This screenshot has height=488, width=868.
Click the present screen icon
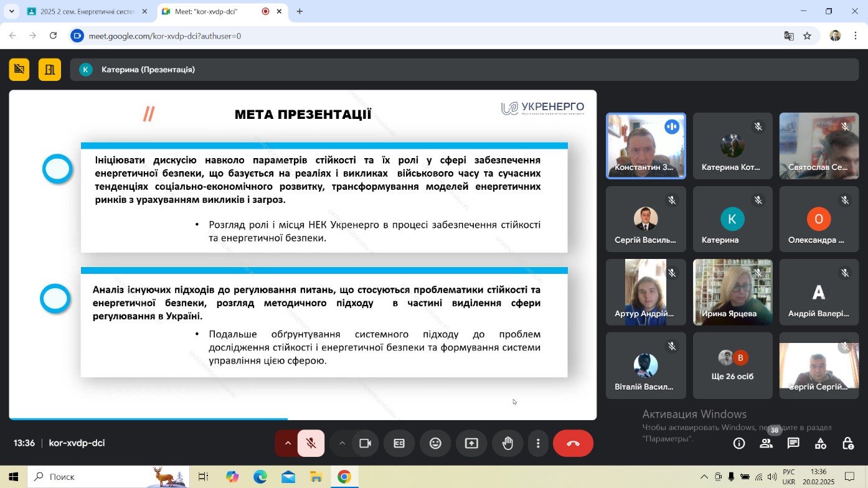pos(471,443)
